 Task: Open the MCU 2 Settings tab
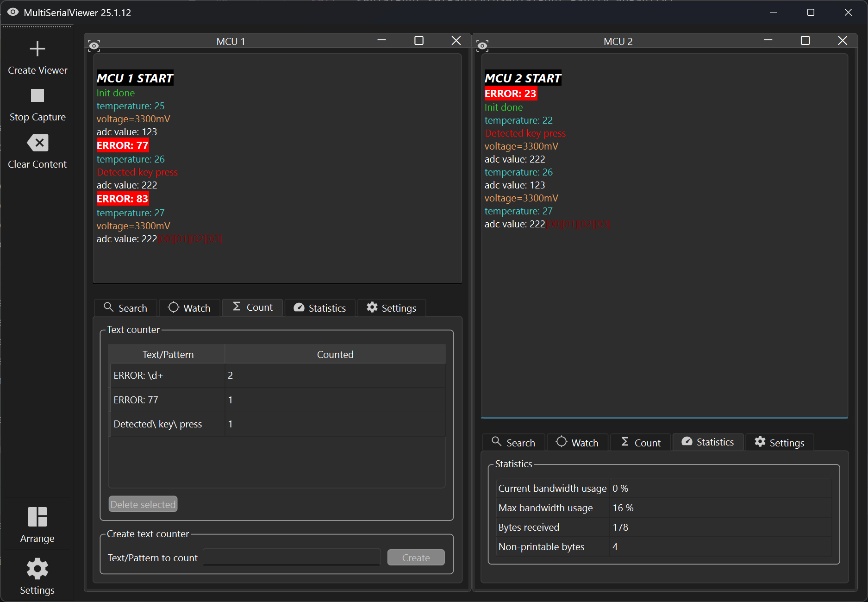coord(780,443)
